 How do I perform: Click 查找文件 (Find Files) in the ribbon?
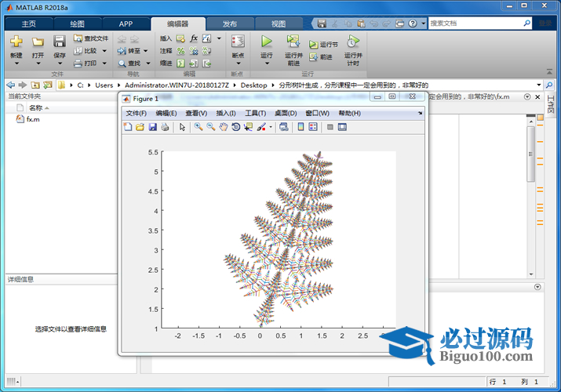coord(91,38)
